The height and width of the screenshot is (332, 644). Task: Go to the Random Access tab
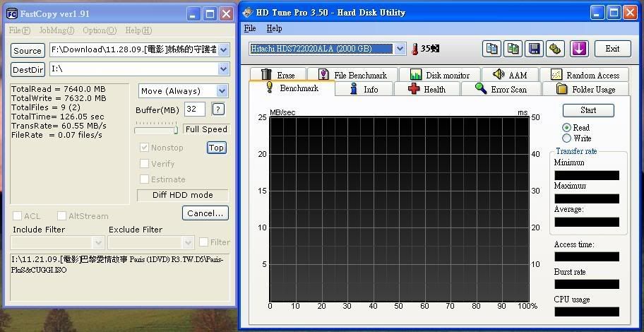[585, 75]
